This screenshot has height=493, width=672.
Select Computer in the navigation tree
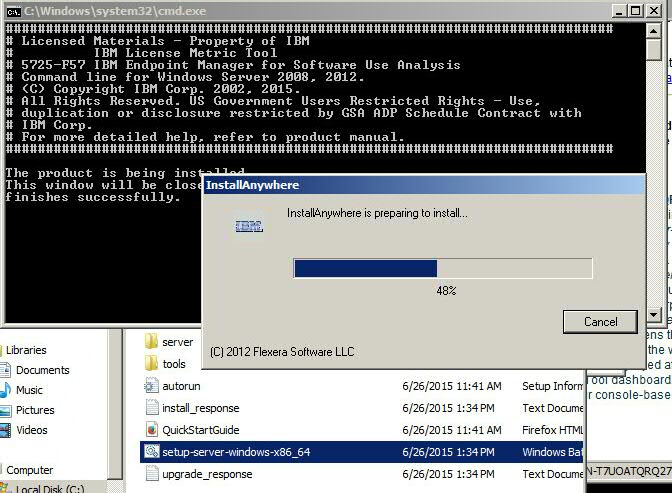pos(30,470)
